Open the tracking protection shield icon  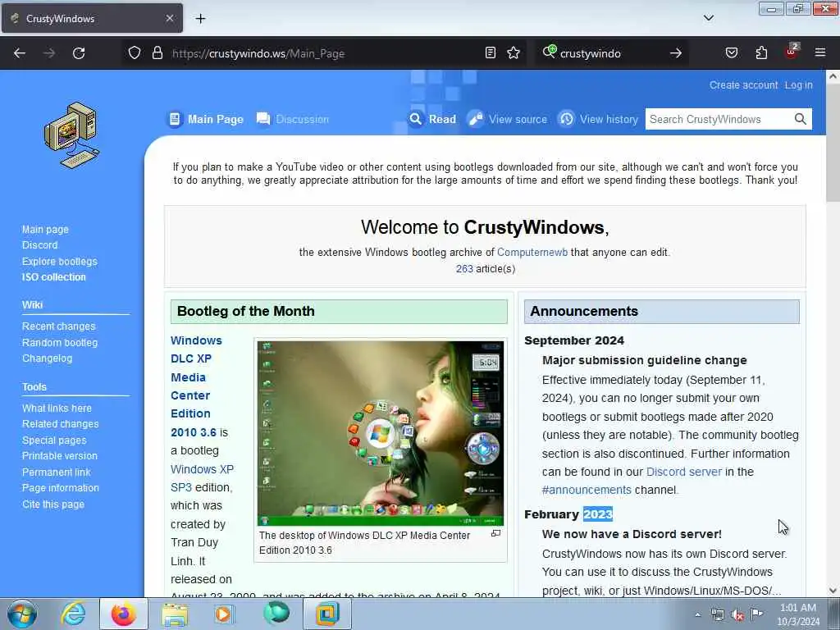[x=135, y=53]
